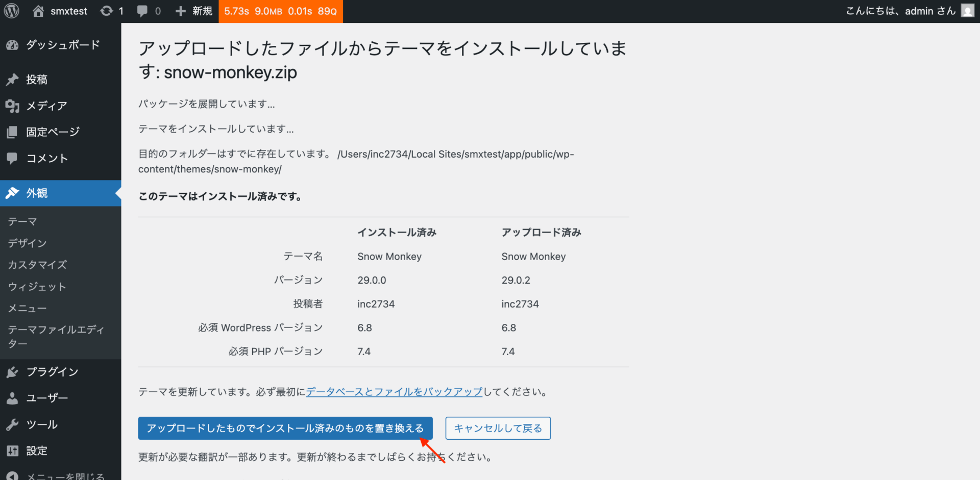This screenshot has height=480, width=980.
Task: Open the orange Query Monitor stats panel
Action: (x=281, y=11)
